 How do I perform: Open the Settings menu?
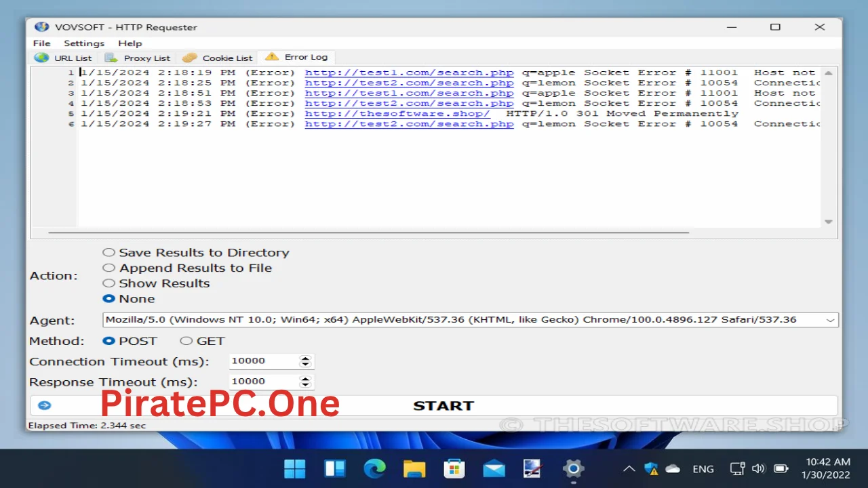tap(84, 43)
